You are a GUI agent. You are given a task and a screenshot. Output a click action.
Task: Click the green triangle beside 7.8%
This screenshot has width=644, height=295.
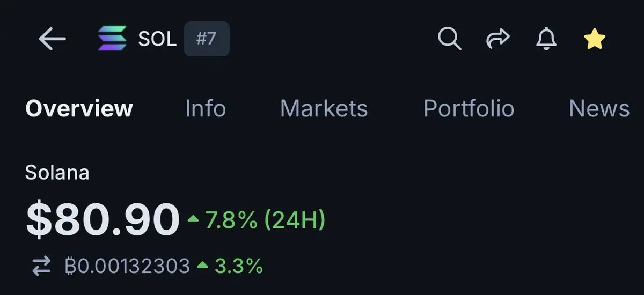[x=193, y=220]
